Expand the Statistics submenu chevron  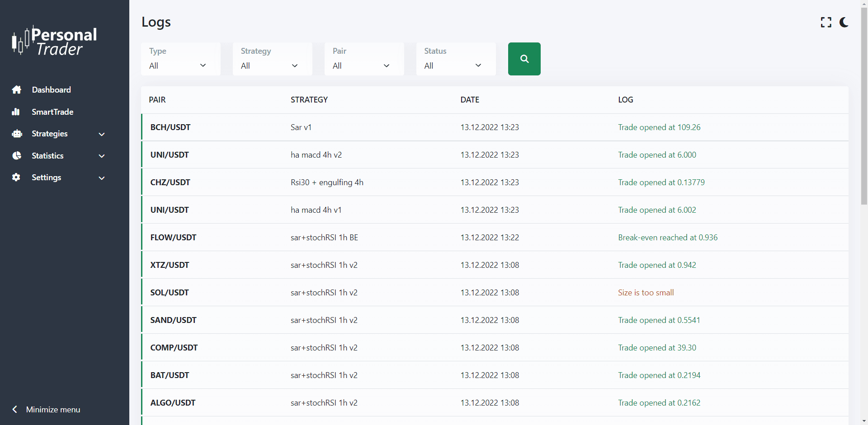(x=102, y=156)
